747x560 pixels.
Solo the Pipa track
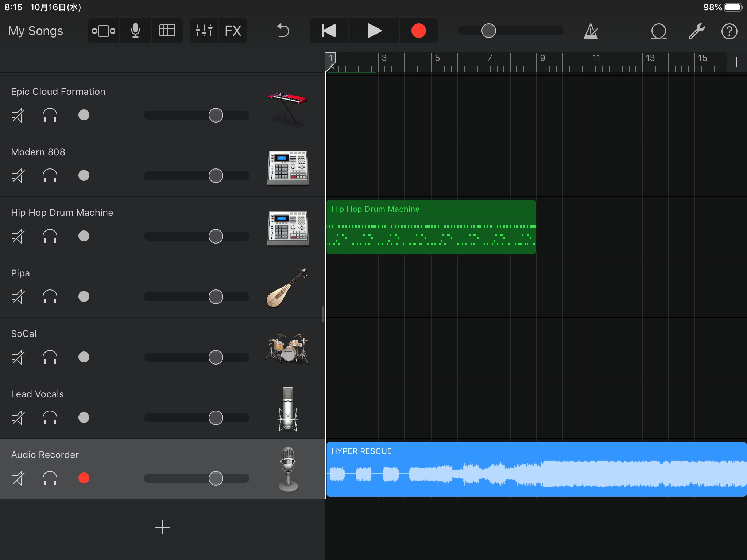click(50, 297)
